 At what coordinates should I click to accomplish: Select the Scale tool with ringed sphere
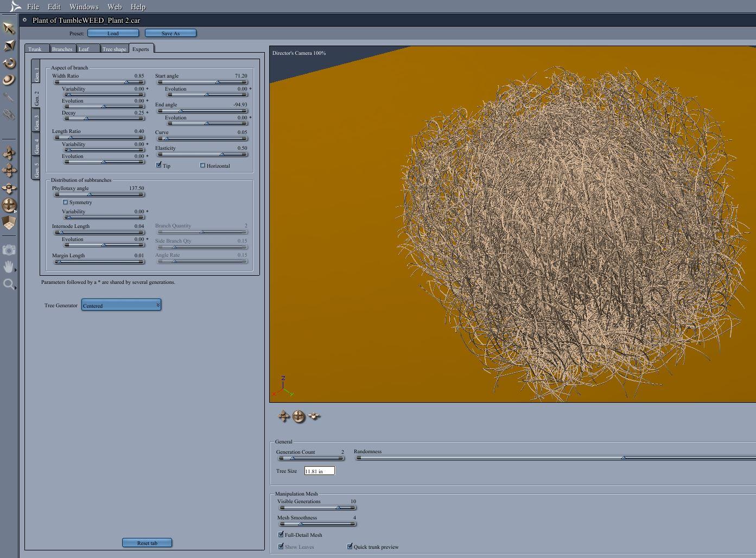click(x=9, y=80)
